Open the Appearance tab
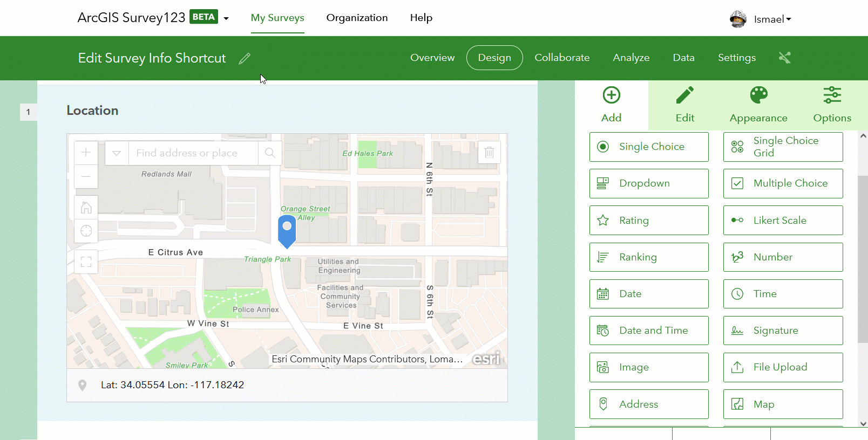868x440 pixels. click(x=758, y=105)
